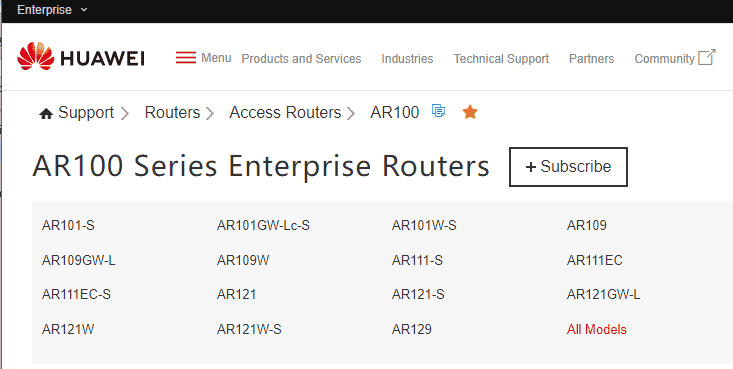Open the AR121W-S model page
733x369 pixels.
(249, 330)
